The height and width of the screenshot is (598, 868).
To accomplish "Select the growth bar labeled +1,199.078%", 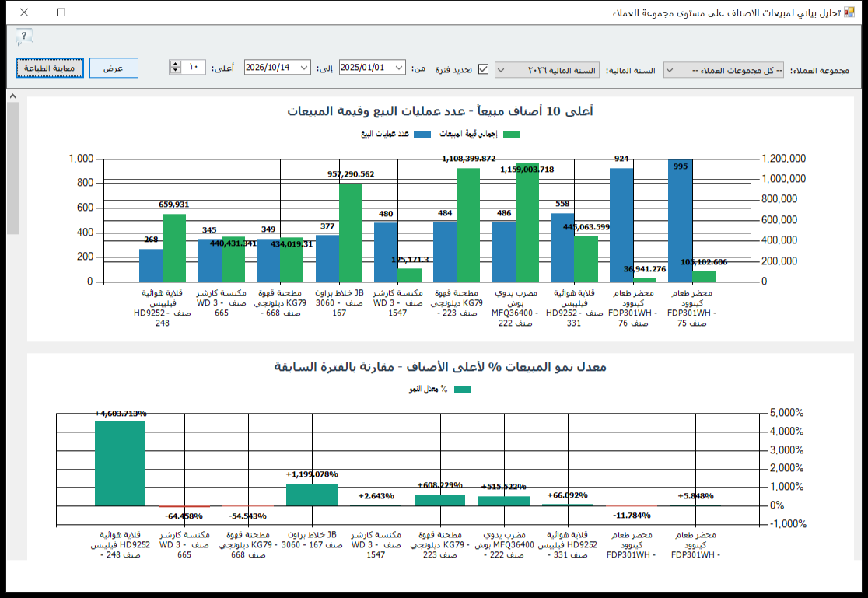I will 312,495.
